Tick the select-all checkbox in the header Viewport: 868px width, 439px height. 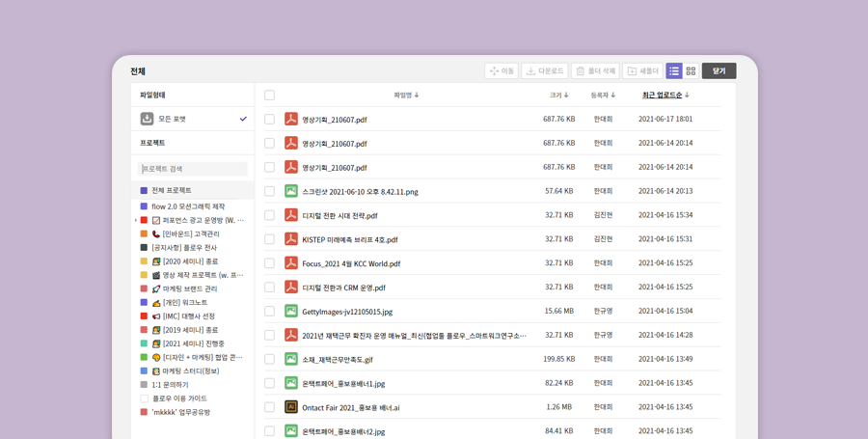269,96
